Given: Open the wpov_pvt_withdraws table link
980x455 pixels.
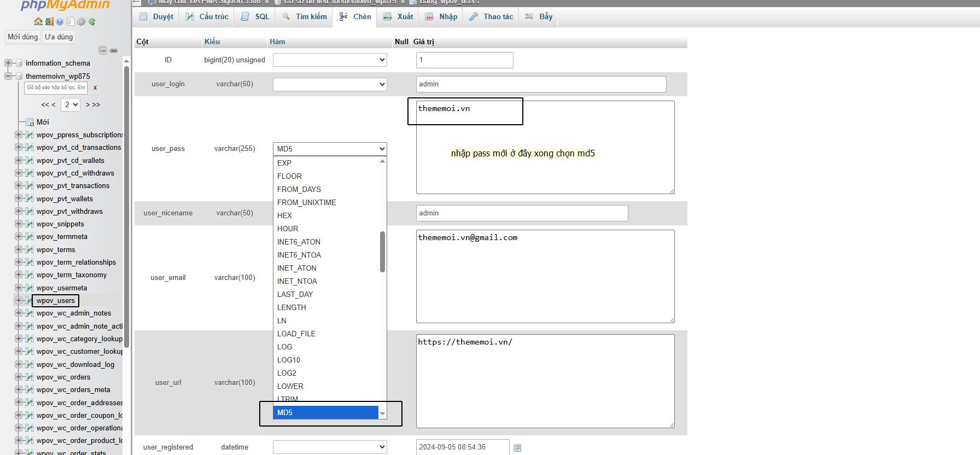Looking at the screenshot, I should (x=69, y=211).
